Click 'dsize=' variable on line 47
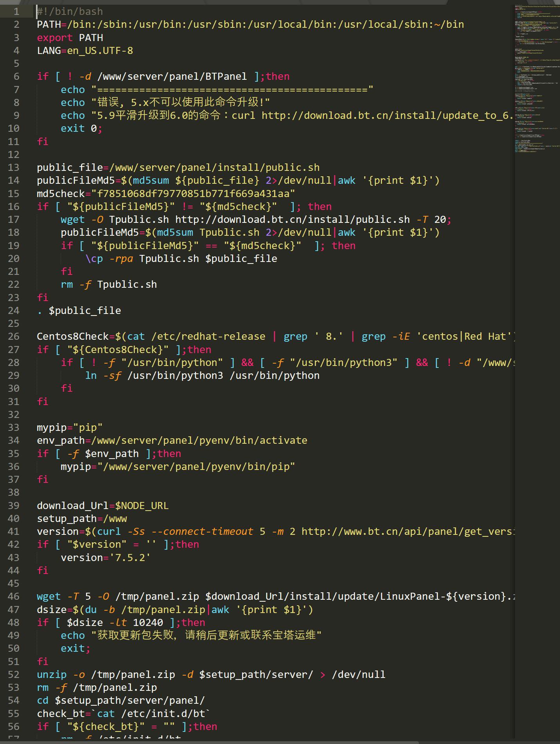The image size is (560, 744). [55, 610]
